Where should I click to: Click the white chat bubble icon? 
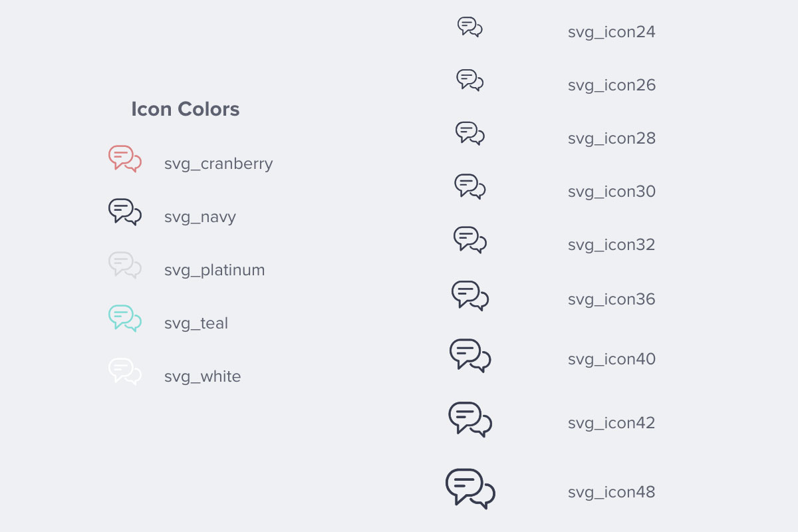(125, 372)
